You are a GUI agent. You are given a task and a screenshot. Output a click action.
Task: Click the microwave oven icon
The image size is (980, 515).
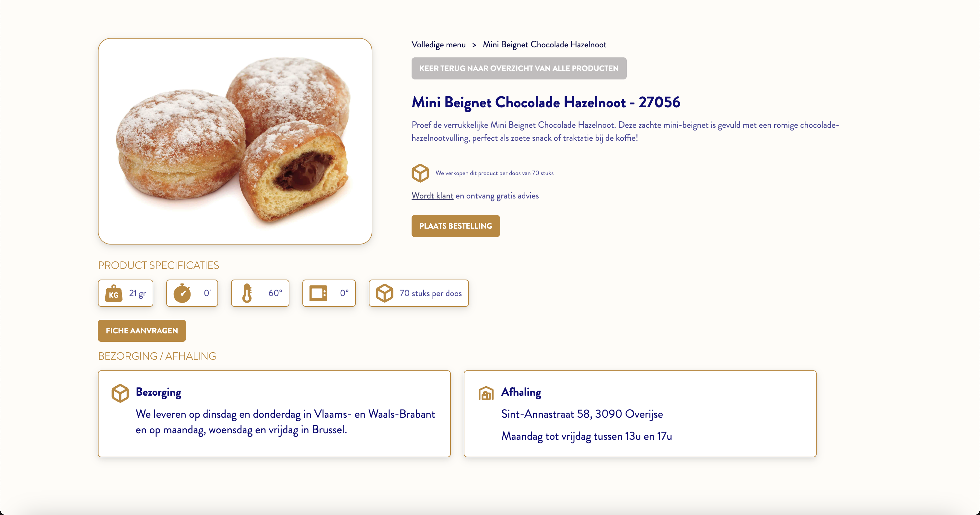pos(318,293)
